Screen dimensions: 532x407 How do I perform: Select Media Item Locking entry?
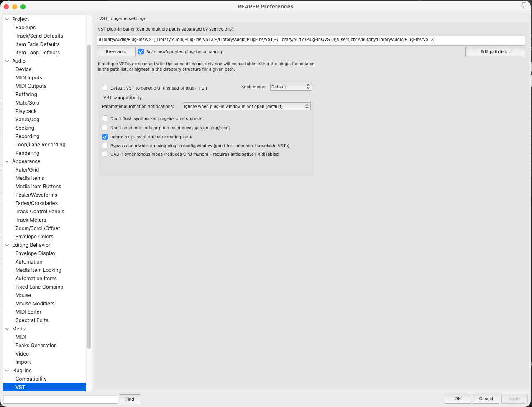click(x=38, y=270)
